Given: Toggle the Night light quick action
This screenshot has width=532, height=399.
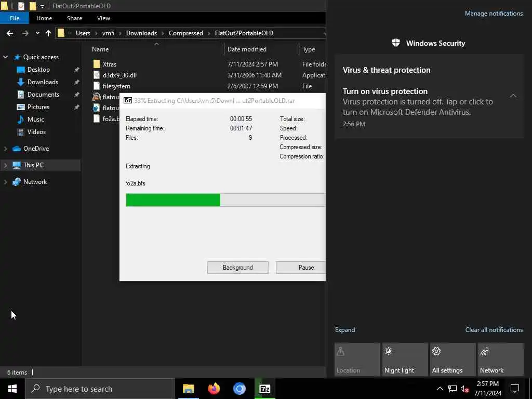Looking at the screenshot, I should 405,360.
